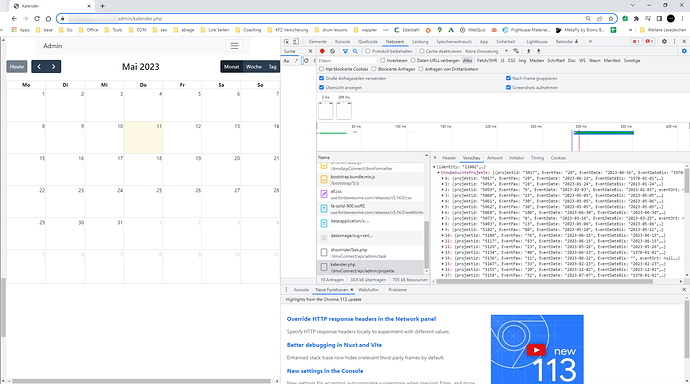Open the Antwort response tab
This screenshot has width=690, height=384.
click(495, 157)
